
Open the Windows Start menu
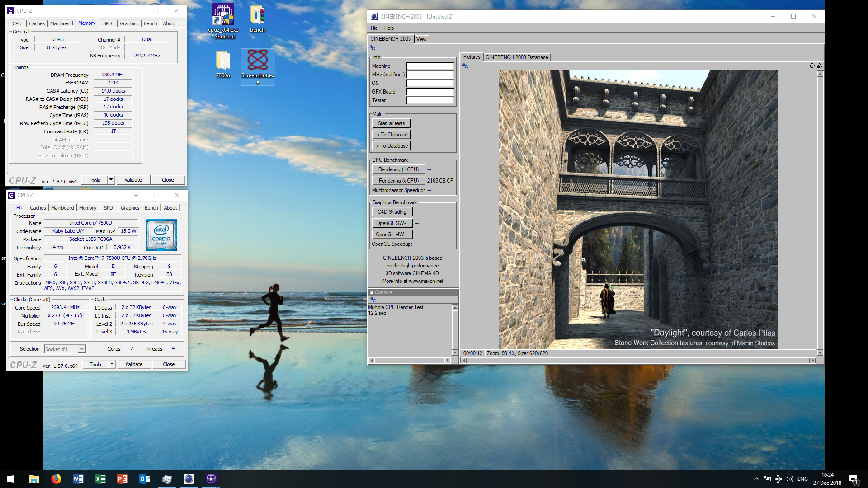tap(11, 479)
